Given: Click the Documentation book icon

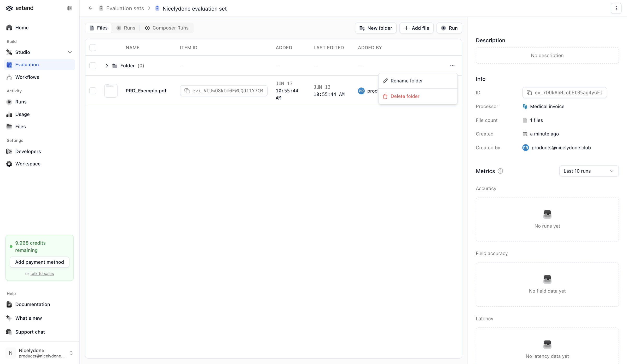Looking at the screenshot, I should 9,305.
